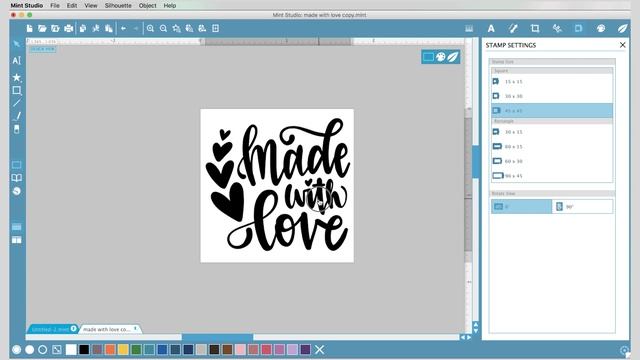The image size is (640, 360).
Task: Pick the black color swatch
Action: pos(84,349)
